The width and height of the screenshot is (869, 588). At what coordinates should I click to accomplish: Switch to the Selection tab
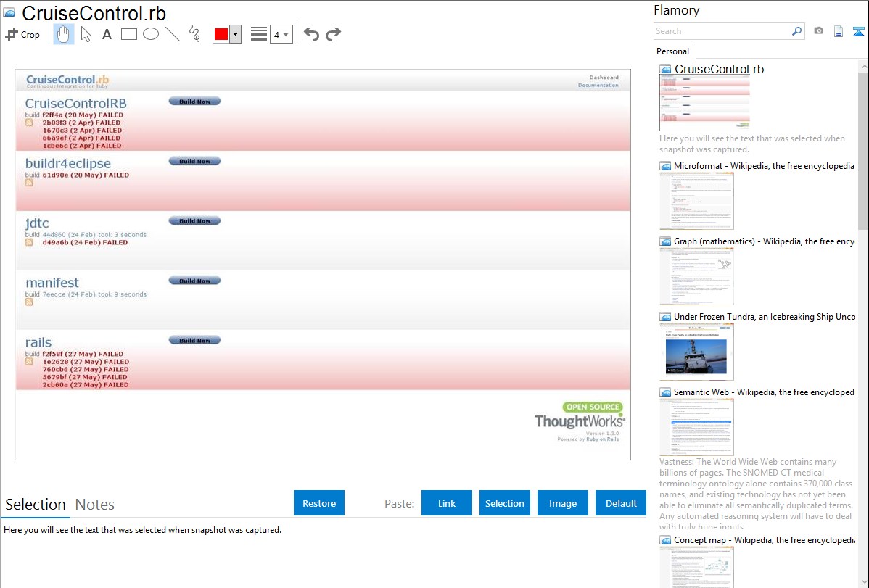[x=36, y=505]
